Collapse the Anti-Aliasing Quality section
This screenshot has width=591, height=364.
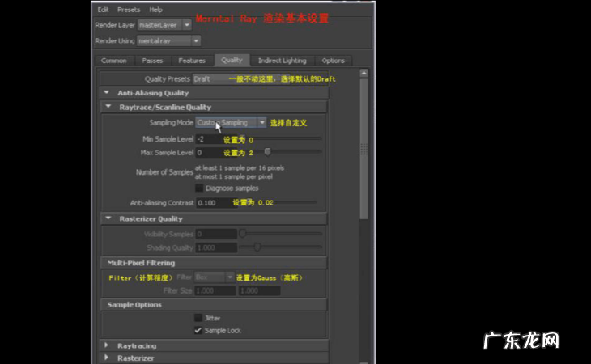coord(107,93)
